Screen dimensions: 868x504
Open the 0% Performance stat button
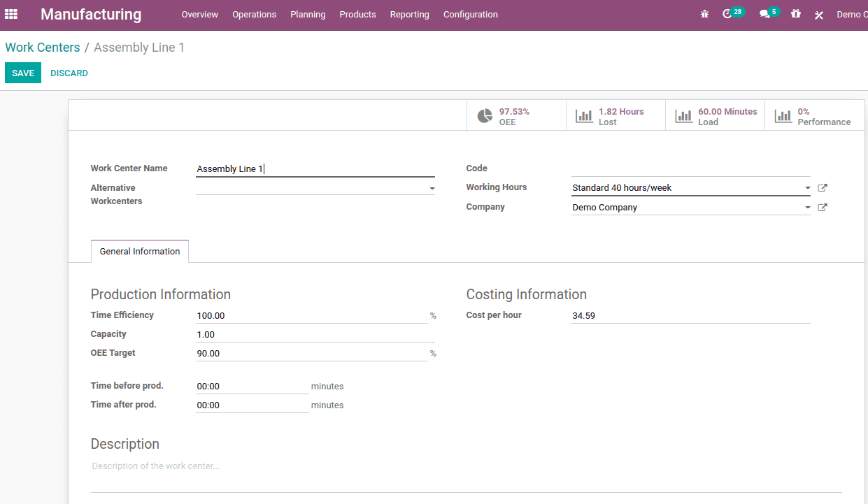point(815,115)
